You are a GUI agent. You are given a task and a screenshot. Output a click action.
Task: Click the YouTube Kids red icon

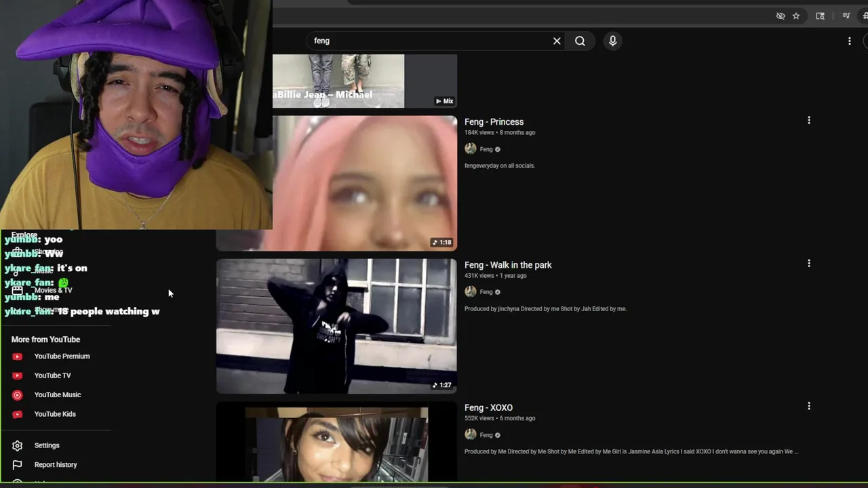[x=18, y=414]
